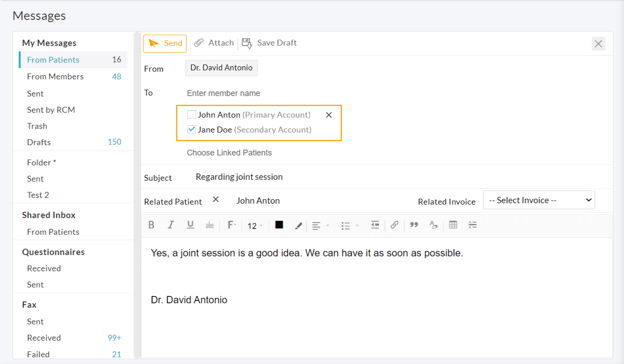Open the Select Invoice dropdown
Image resolution: width=624 pixels, height=364 pixels.
tap(539, 200)
